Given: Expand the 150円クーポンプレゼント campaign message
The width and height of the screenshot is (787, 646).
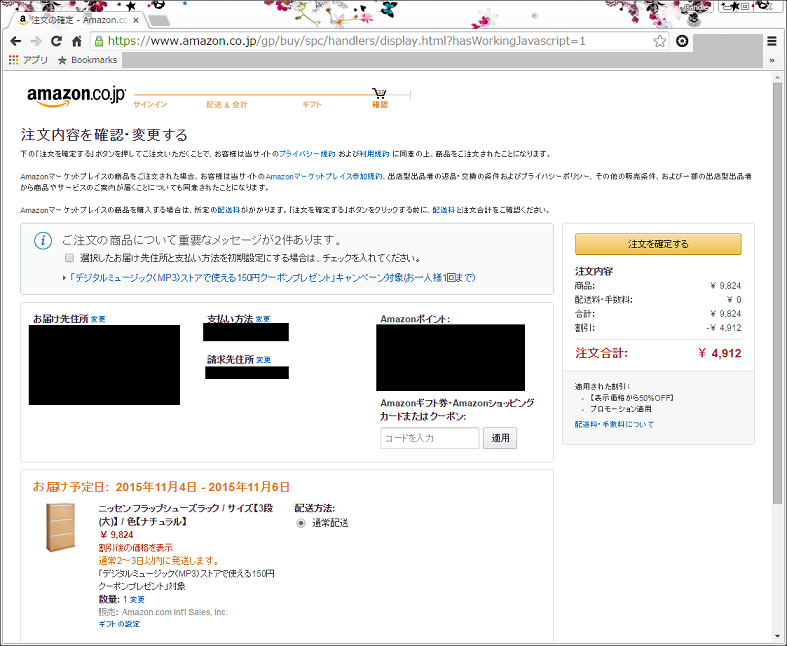Looking at the screenshot, I should (272, 278).
